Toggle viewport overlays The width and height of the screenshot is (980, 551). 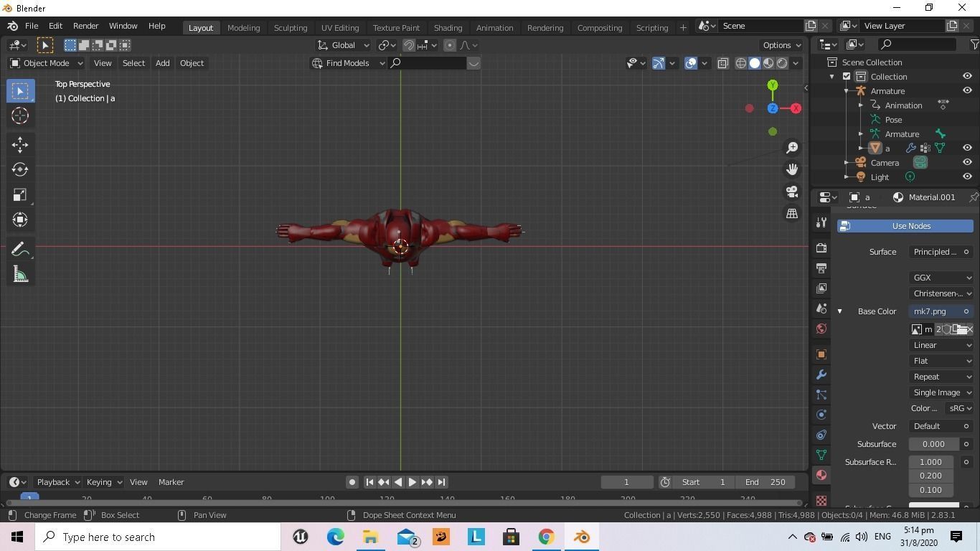pos(691,63)
